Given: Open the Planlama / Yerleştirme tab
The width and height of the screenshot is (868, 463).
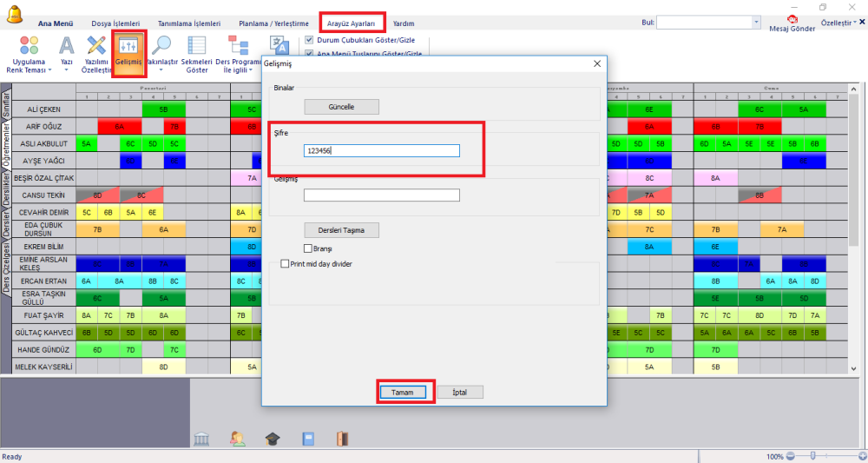Looking at the screenshot, I should click(274, 23).
